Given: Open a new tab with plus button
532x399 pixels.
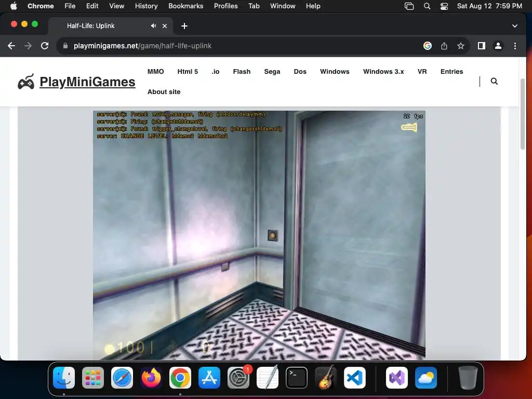Looking at the screenshot, I should (x=184, y=26).
